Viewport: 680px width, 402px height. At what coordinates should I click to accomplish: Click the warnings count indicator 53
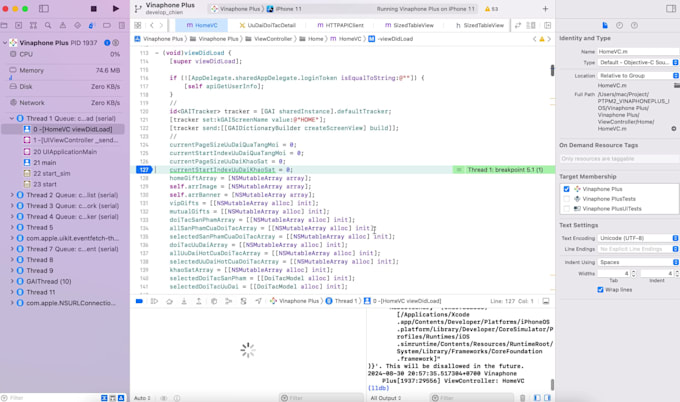(x=491, y=9)
